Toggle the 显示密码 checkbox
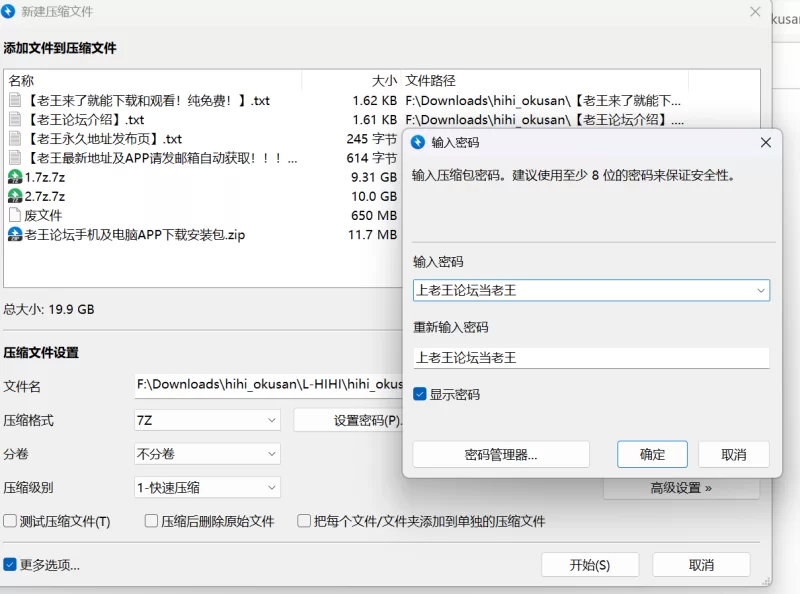The height and width of the screenshot is (594, 800). pos(419,394)
